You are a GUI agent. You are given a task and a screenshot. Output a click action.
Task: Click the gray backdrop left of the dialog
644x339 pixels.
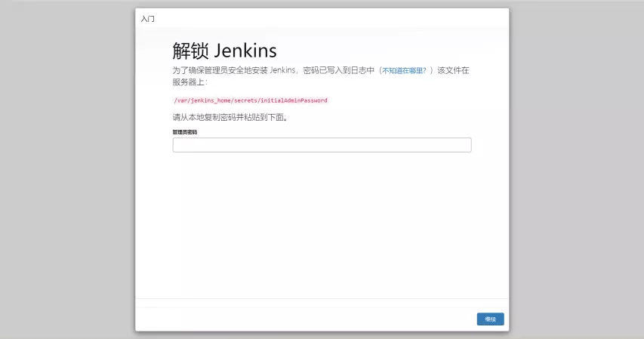point(68,170)
